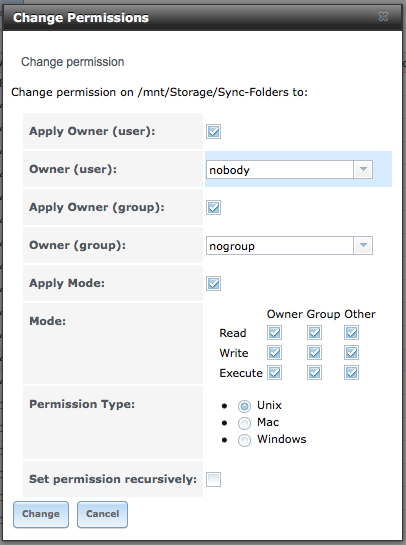This screenshot has width=406, height=545.
Task: Enable Set permission recursively checkbox
Action: tap(213, 480)
